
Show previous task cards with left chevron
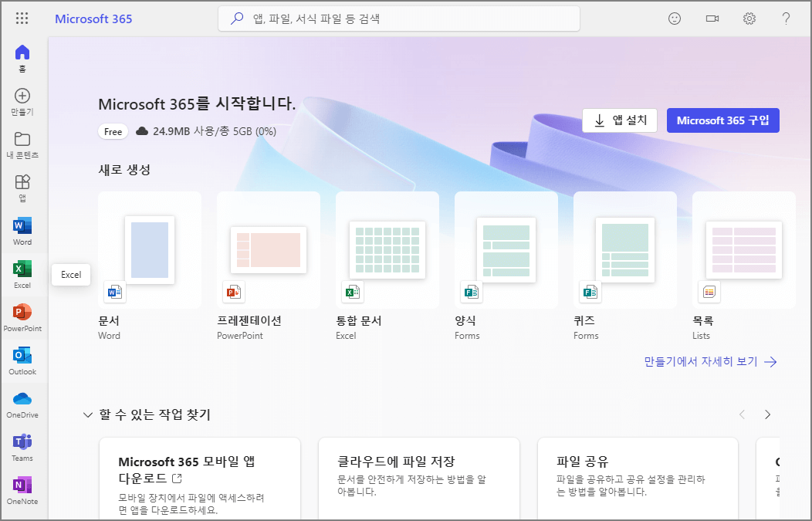click(x=742, y=414)
